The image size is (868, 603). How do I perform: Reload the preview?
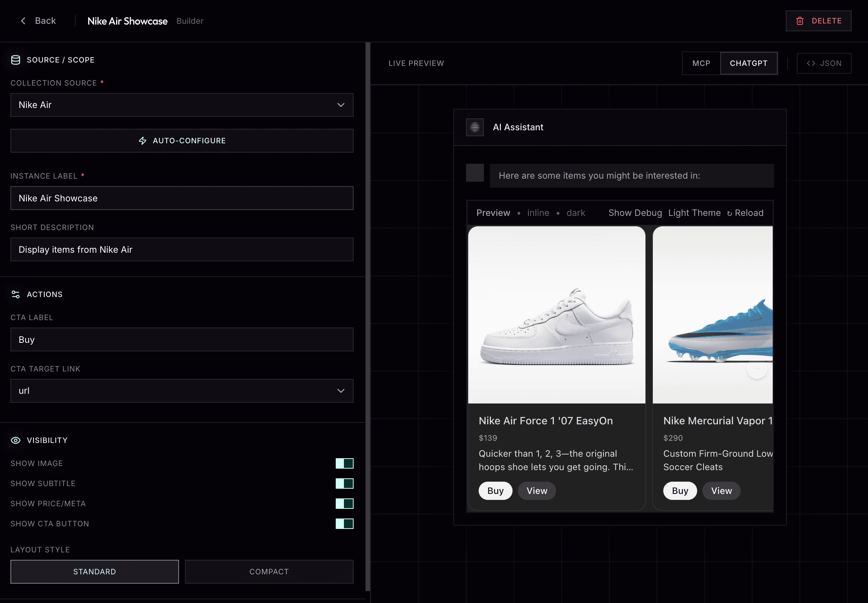click(x=745, y=213)
